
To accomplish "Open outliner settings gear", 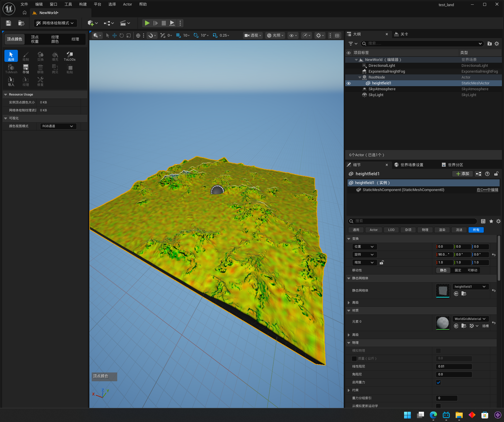I will pyautogui.click(x=497, y=44).
